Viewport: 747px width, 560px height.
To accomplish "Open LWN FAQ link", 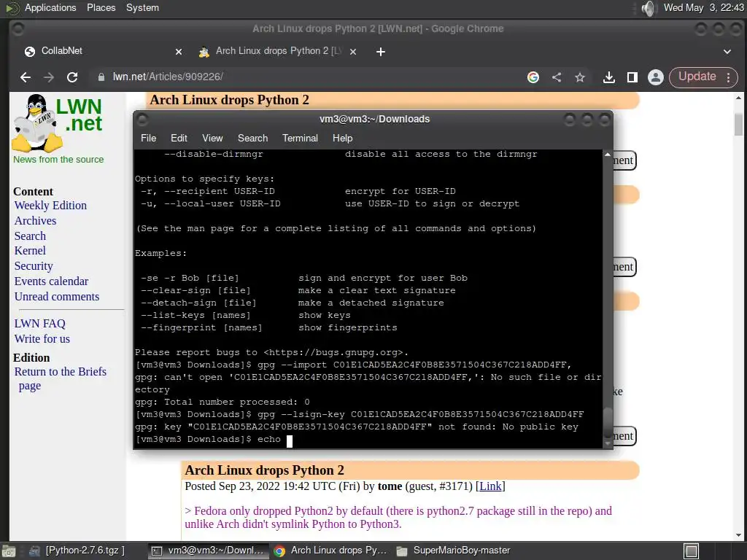I will point(40,324).
